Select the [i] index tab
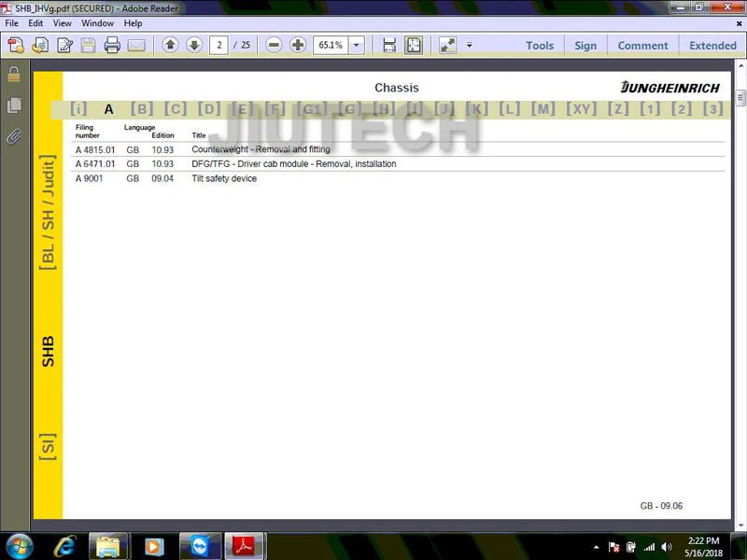Screen dimensions: 747x560 78,109
